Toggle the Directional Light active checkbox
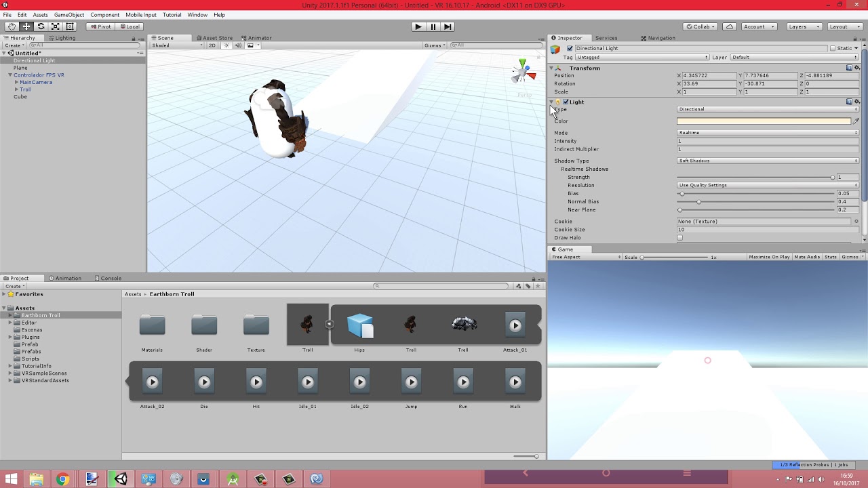Viewport: 868px width, 488px height. coord(570,49)
